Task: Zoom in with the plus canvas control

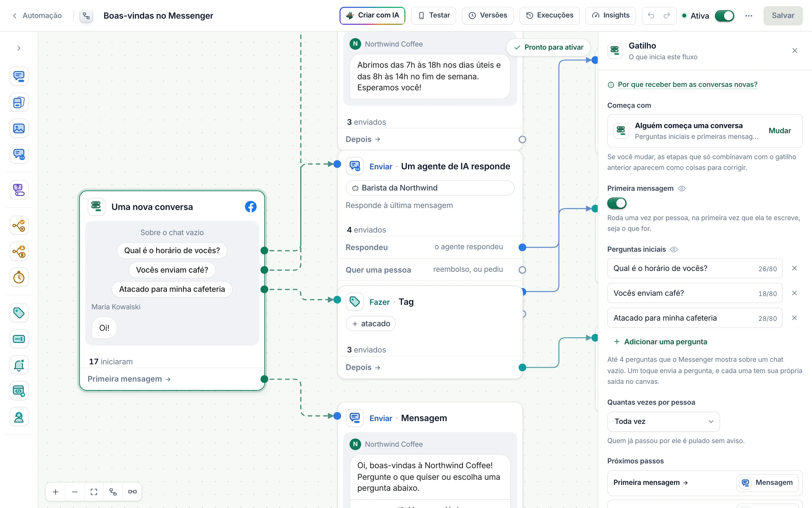Action: (x=56, y=492)
